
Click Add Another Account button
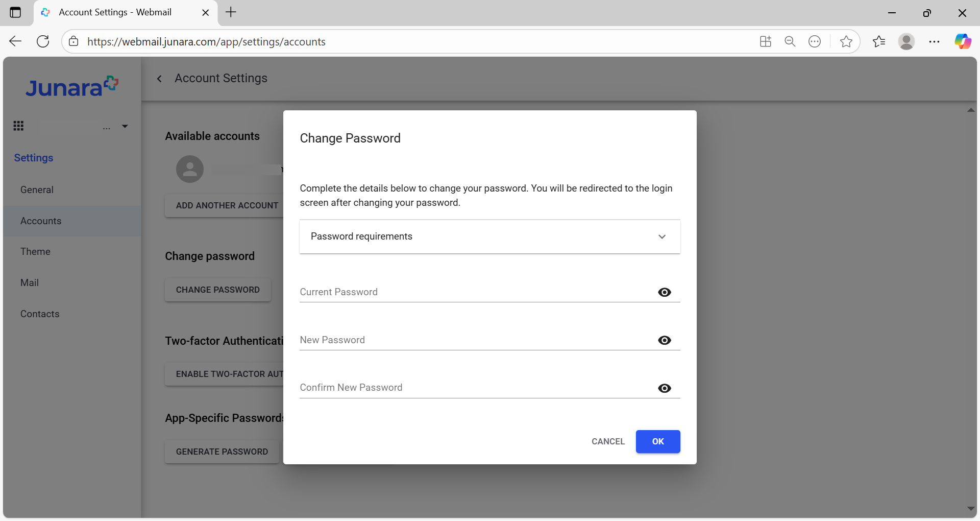(x=224, y=205)
